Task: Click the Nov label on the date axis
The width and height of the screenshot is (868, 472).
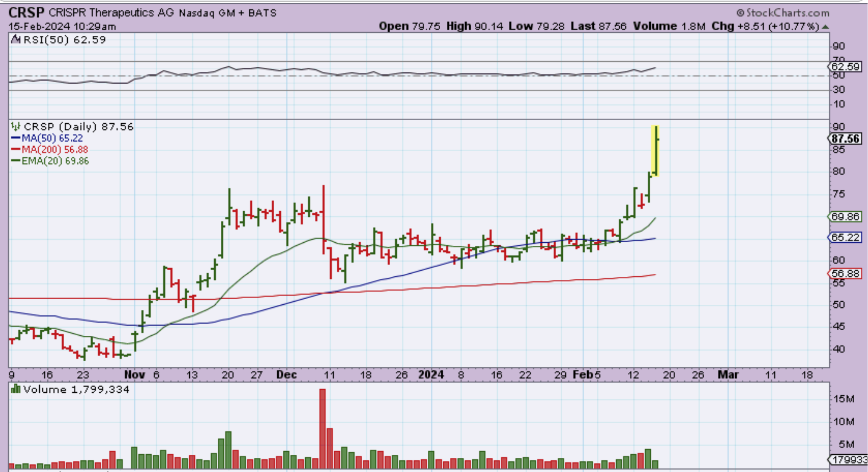Action: pos(135,375)
